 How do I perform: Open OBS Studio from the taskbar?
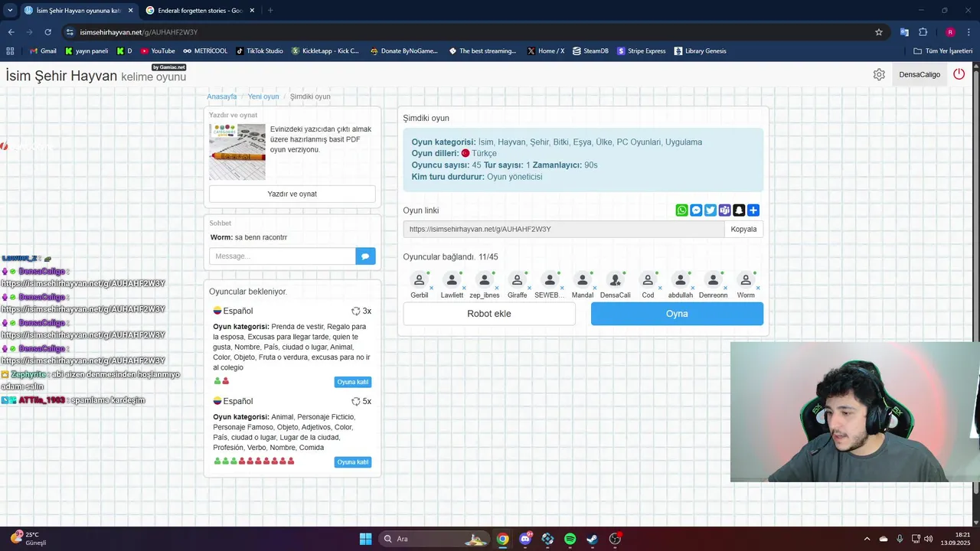tap(614, 539)
